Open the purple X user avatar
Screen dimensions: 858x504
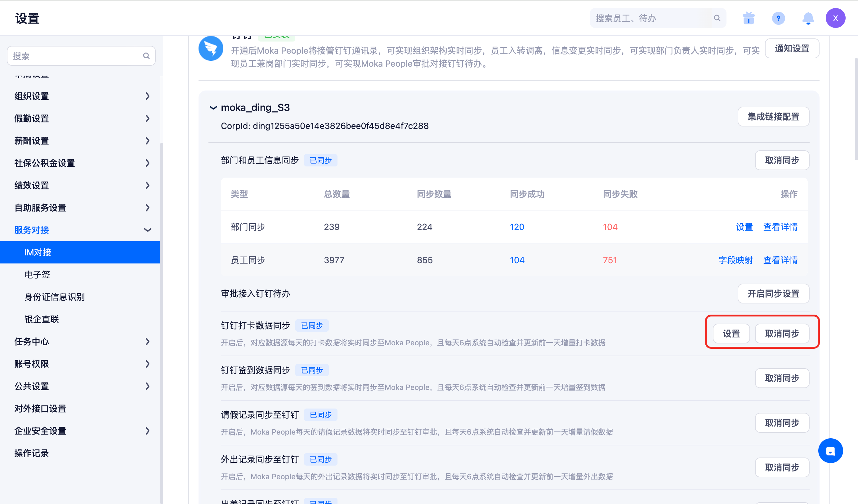point(835,18)
